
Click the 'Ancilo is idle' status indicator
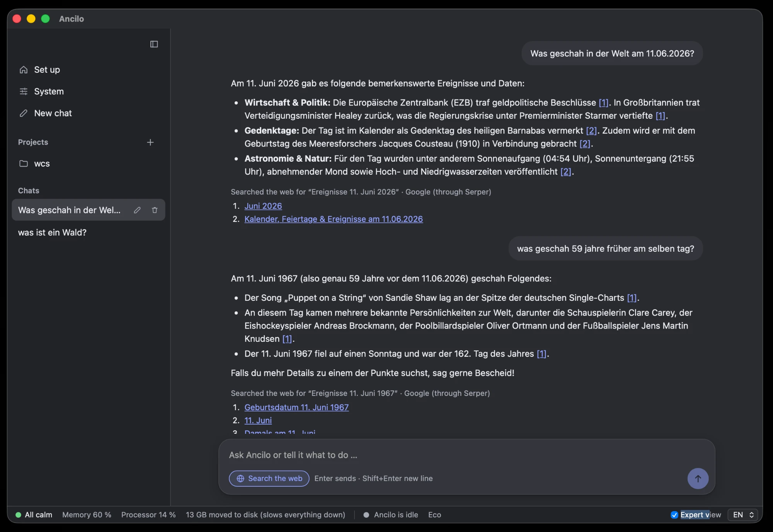(391, 515)
